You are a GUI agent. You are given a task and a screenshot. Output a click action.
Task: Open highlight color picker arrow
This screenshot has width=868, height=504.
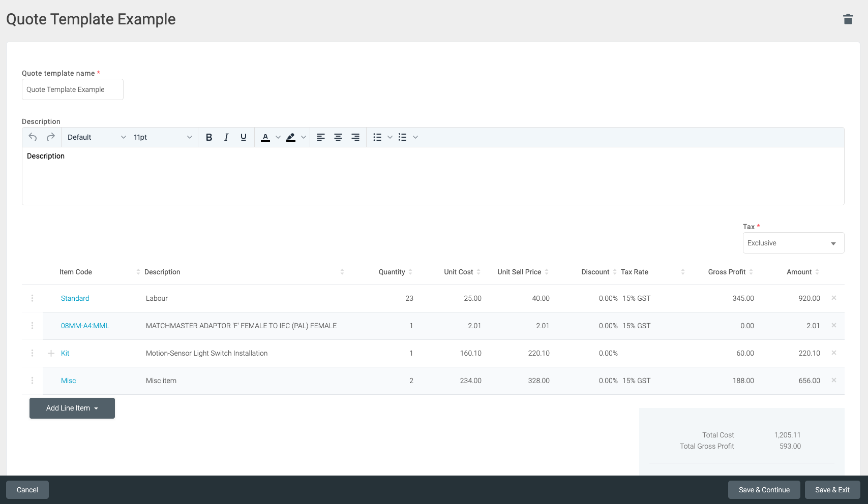point(304,137)
